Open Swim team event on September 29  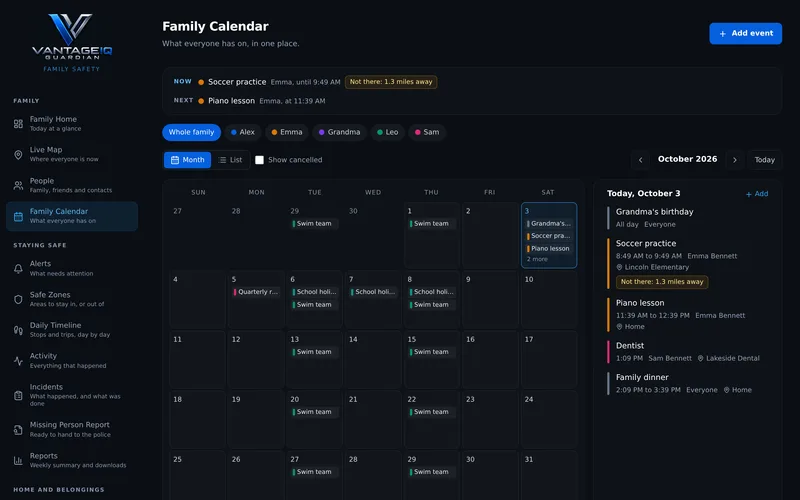314,224
